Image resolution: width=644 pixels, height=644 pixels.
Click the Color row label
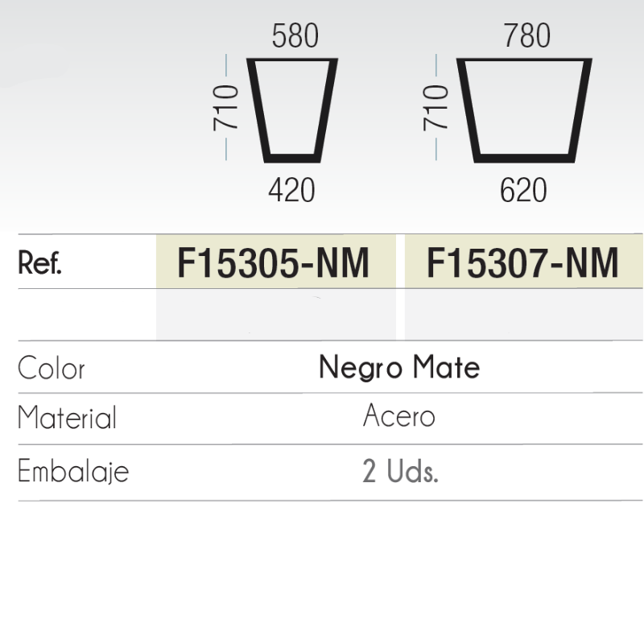coord(51,369)
